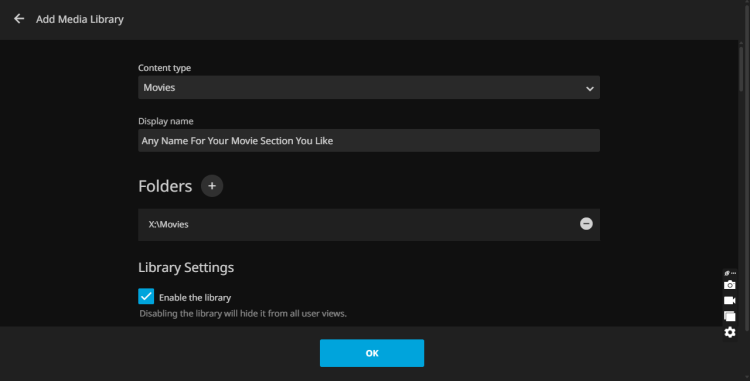
Task: Click the screenshot camera icon
Action: tap(729, 285)
